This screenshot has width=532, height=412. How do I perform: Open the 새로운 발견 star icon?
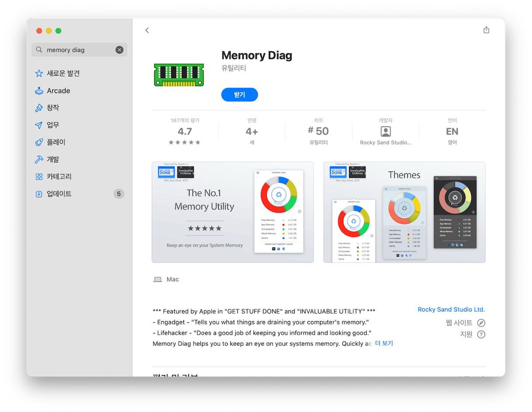pyautogui.click(x=39, y=73)
